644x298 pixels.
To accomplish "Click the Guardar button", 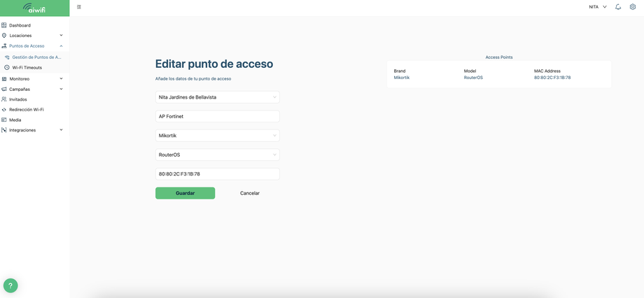I will pyautogui.click(x=185, y=193).
